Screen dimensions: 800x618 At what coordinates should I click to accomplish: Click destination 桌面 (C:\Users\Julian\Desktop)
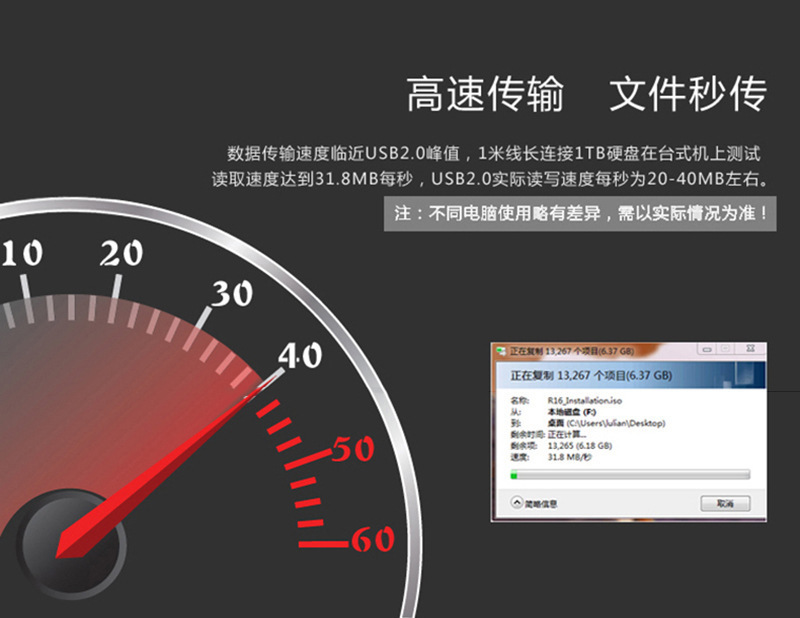point(606,423)
